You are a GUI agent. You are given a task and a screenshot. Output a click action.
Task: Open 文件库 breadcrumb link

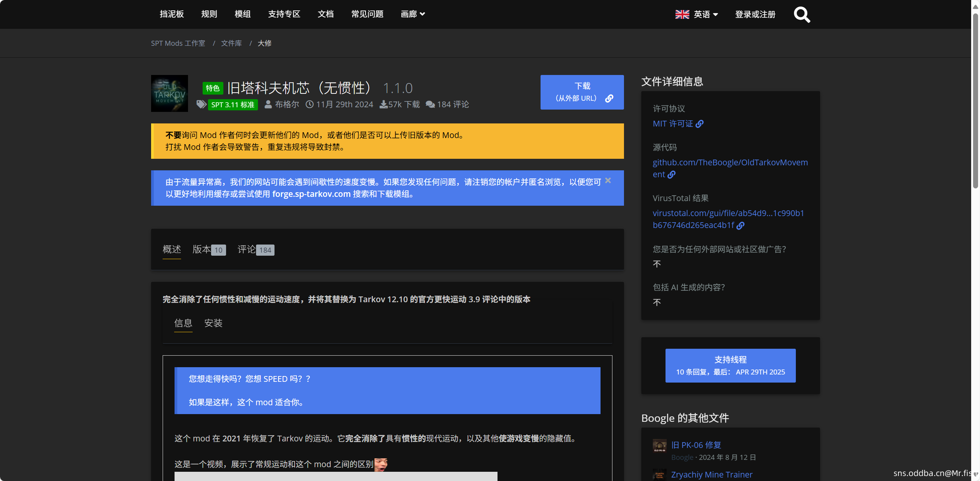click(x=231, y=43)
